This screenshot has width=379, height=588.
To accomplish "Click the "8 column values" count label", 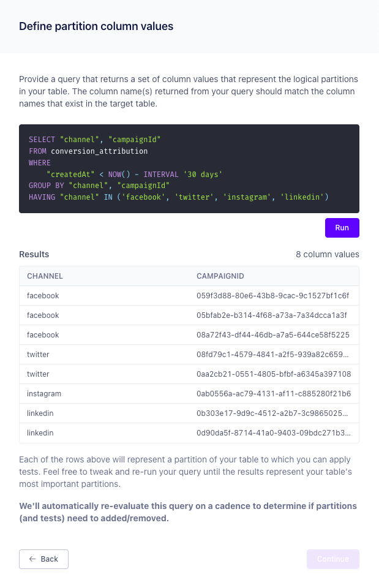I will [x=327, y=254].
